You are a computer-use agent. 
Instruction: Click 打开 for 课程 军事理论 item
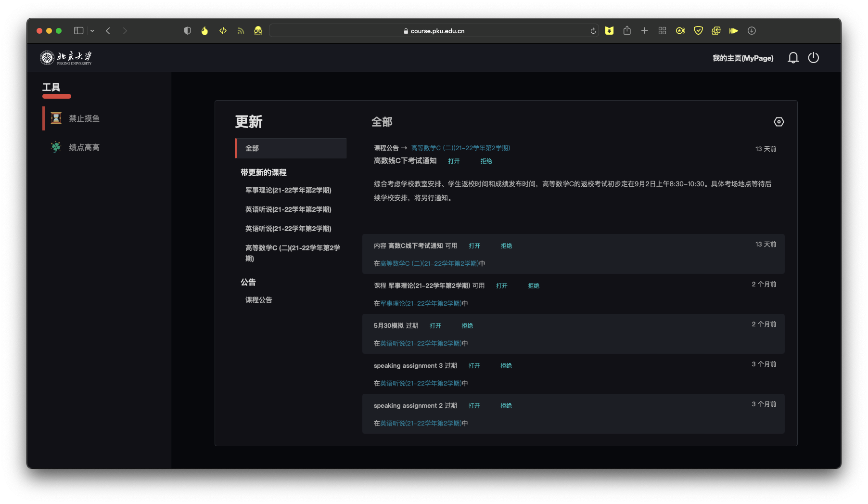(x=502, y=286)
